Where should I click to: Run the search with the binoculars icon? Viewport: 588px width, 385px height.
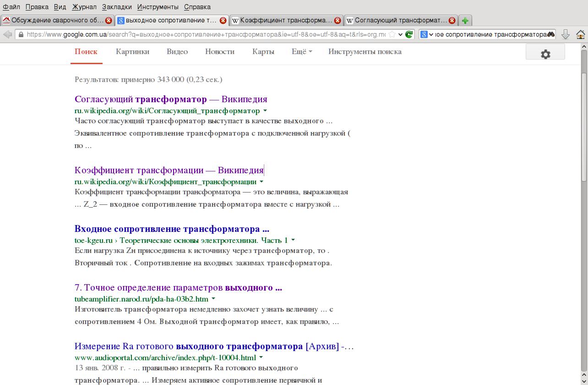pyautogui.click(x=551, y=34)
